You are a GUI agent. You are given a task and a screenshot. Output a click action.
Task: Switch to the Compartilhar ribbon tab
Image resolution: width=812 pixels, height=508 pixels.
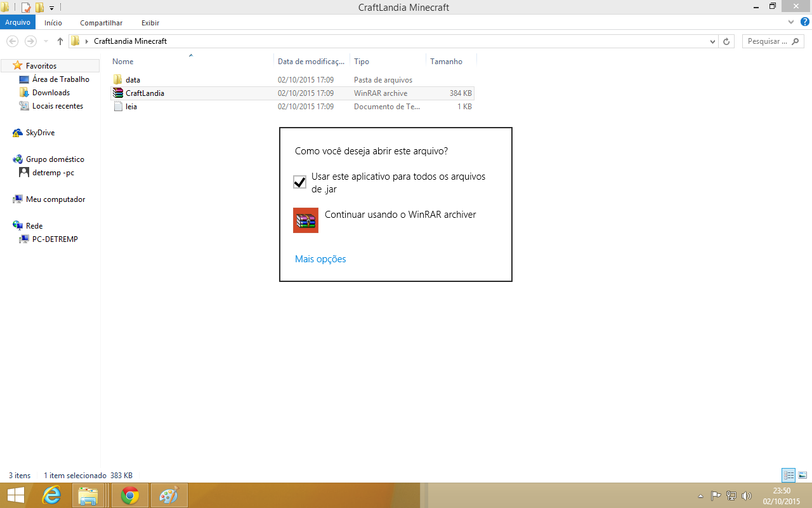101,23
